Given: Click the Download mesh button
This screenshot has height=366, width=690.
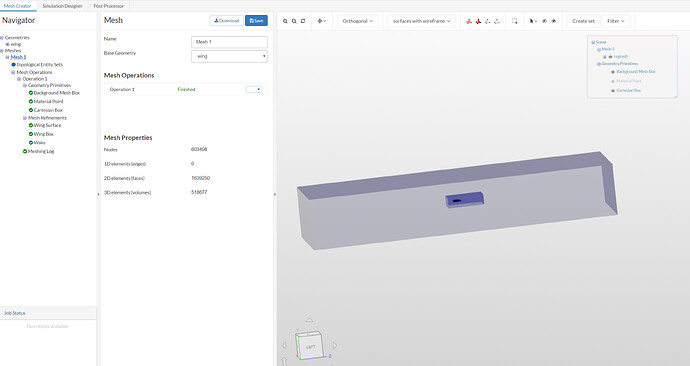Looking at the screenshot, I should pos(226,21).
